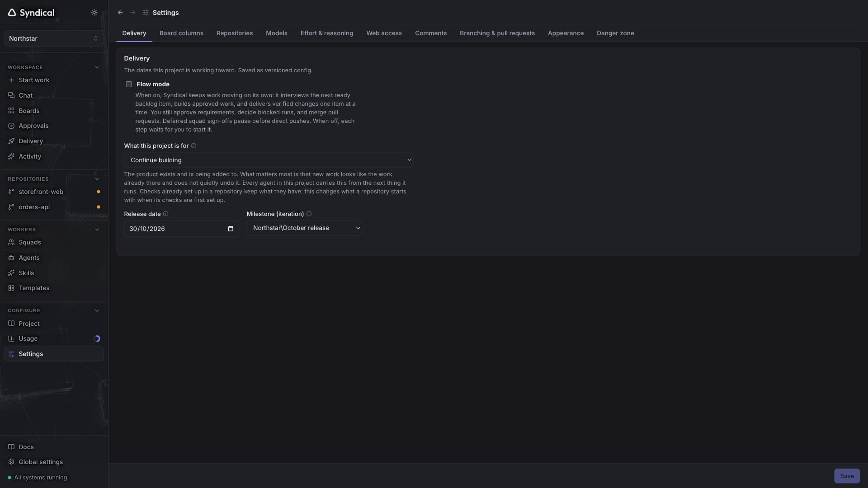Go forward with the right arrow
Image resolution: width=868 pixels, height=488 pixels.
click(x=133, y=13)
